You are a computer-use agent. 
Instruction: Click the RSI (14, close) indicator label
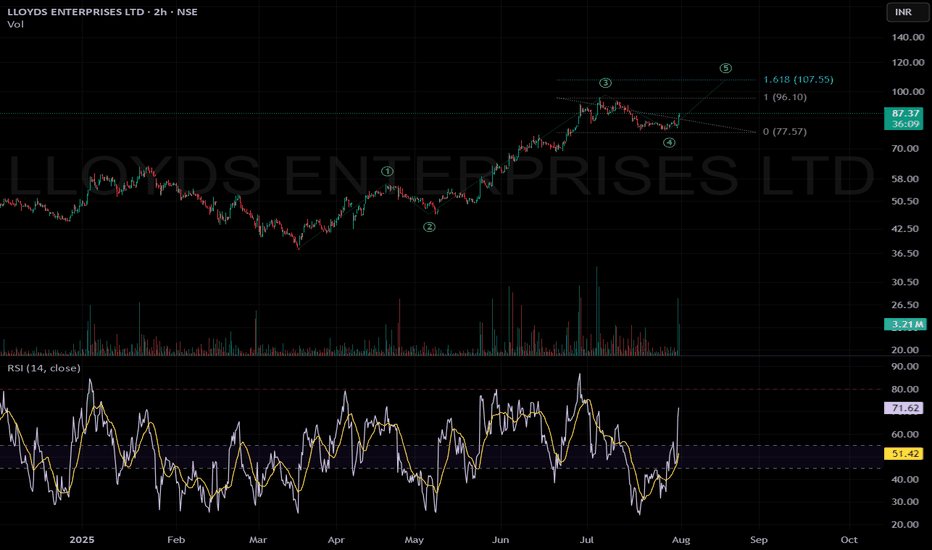[44, 368]
